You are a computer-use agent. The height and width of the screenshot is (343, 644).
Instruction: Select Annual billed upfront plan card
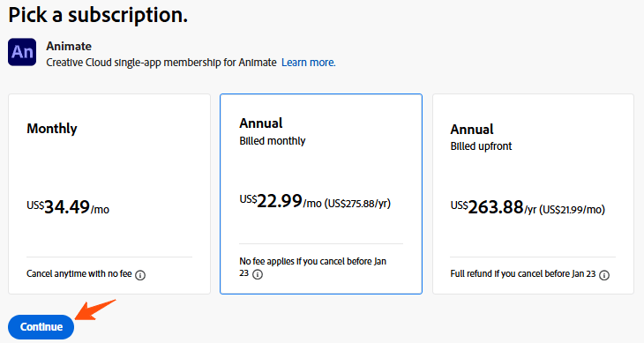533,194
